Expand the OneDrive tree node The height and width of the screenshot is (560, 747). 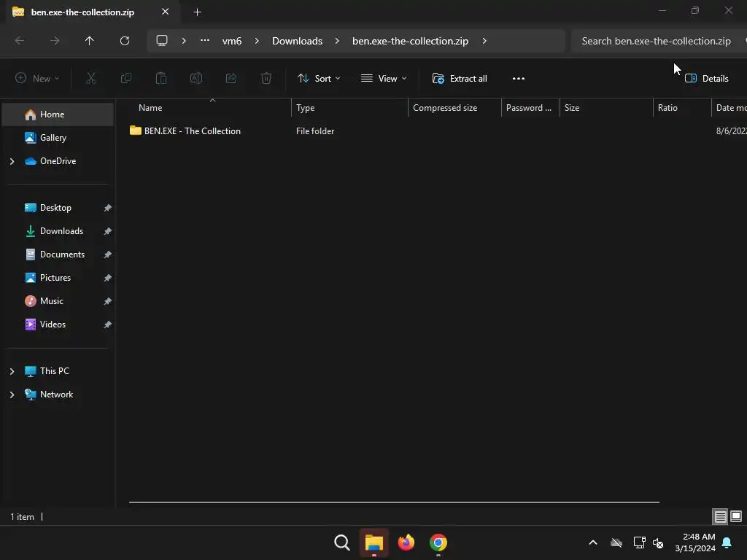coord(12,161)
